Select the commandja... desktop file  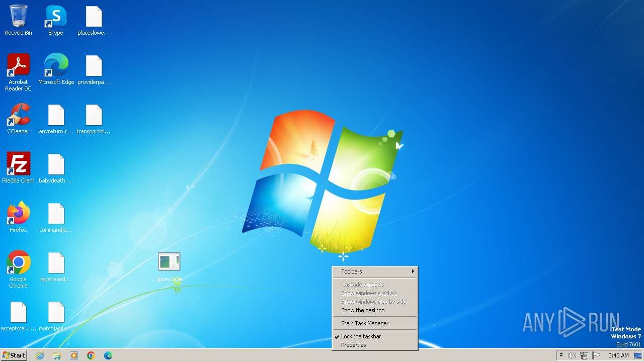(56, 217)
